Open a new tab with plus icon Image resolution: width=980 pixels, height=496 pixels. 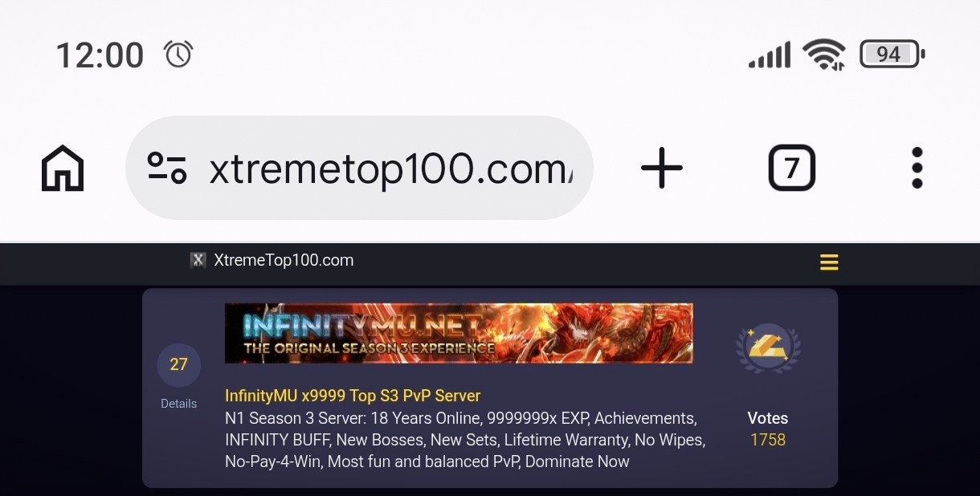(662, 169)
